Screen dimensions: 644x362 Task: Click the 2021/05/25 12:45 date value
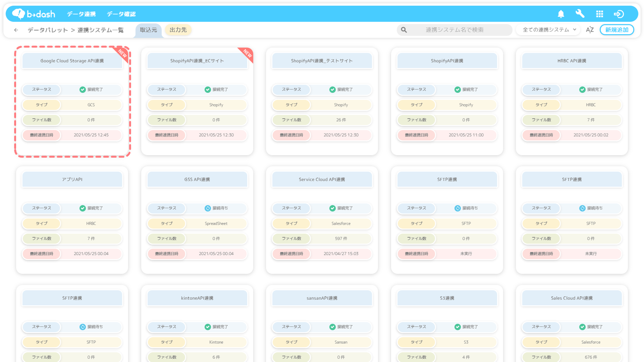coord(91,135)
